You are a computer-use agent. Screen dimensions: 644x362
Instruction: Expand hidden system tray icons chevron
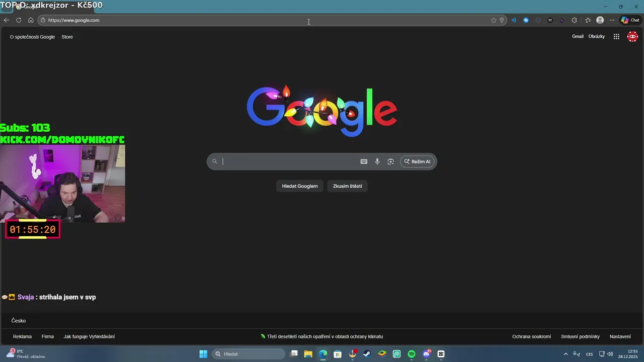566,354
